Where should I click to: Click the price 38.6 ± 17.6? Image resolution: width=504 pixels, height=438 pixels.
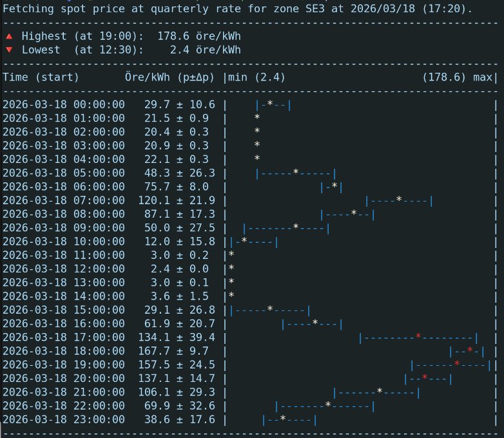(x=180, y=419)
